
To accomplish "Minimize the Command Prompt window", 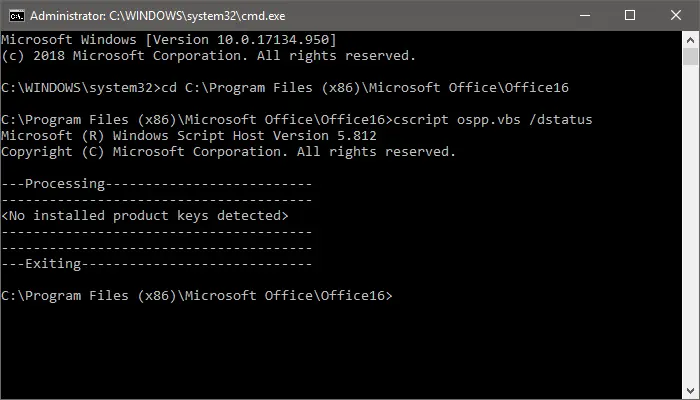I will click(583, 15).
